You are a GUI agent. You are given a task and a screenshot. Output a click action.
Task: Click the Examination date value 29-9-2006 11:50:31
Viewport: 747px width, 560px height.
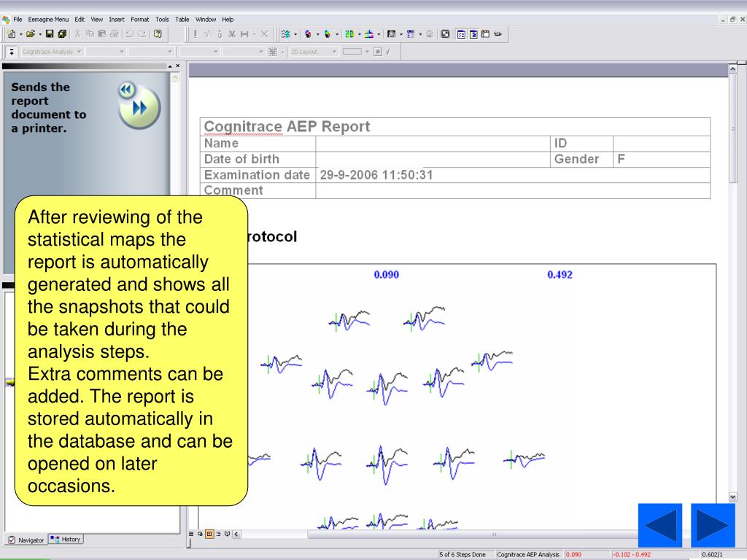[x=376, y=175]
